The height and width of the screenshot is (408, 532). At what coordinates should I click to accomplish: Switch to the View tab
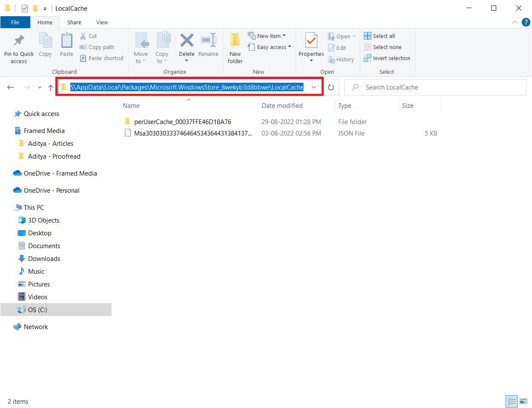click(x=102, y=22)
